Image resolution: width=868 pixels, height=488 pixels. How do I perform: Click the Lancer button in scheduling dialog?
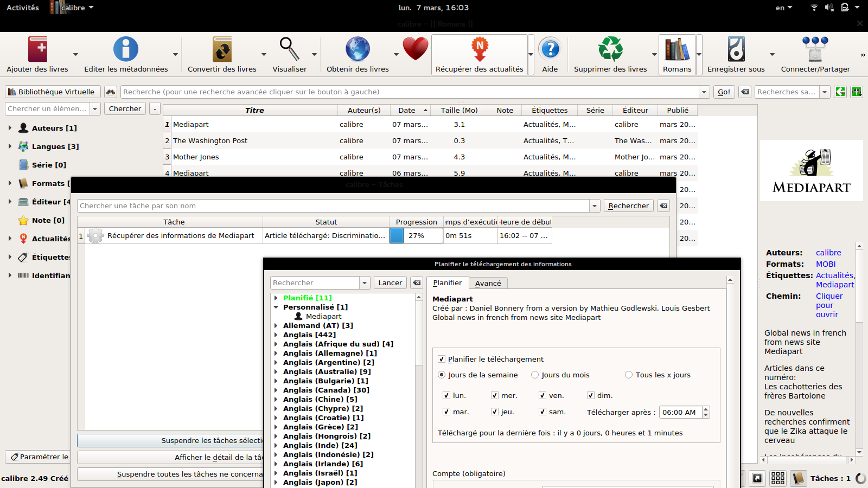click(390, 283)
